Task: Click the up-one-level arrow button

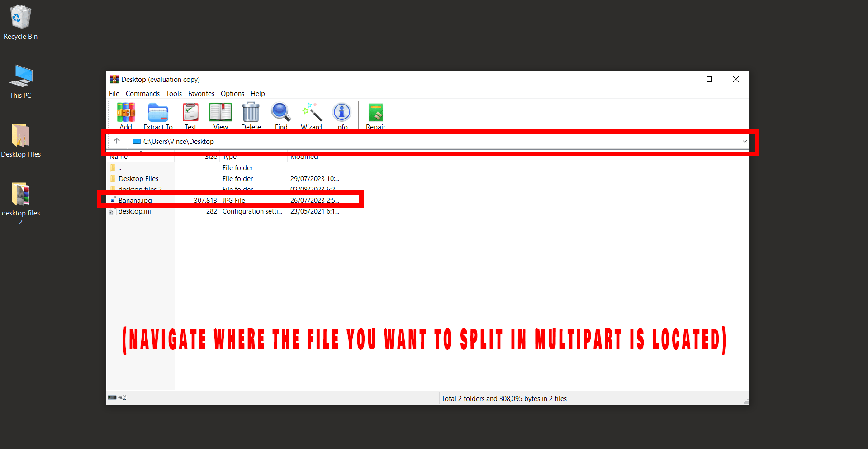Action: (117, 141)
